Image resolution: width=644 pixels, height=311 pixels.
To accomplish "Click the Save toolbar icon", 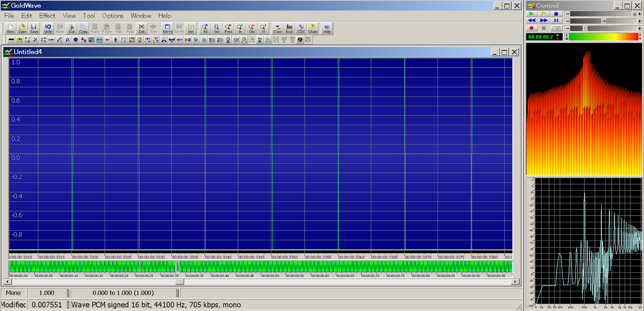I will pos(34,28).
